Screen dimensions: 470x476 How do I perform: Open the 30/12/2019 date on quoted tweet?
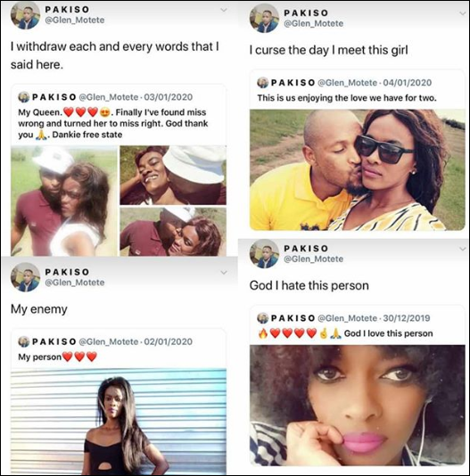point(407,318)
